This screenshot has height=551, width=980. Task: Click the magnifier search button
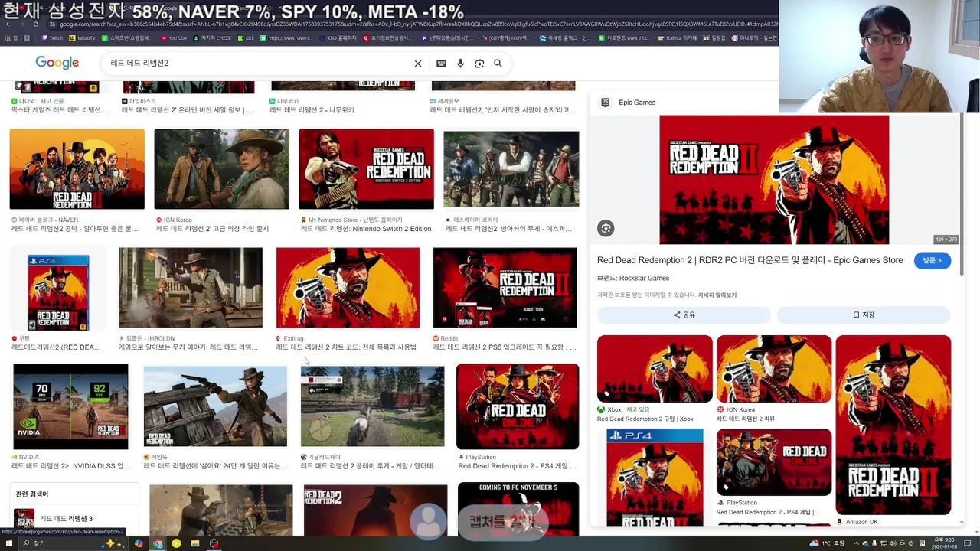[x=498, y=64]
